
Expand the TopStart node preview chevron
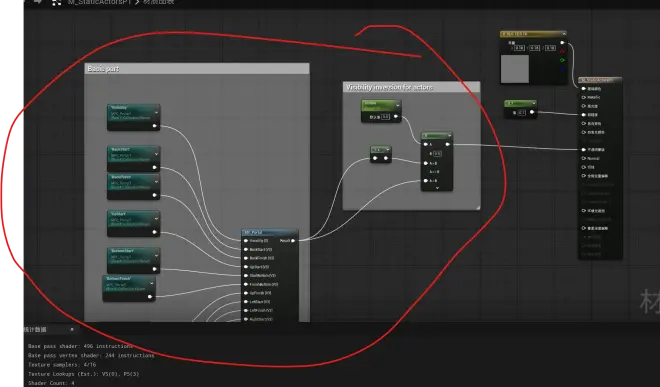coord(156,219)
